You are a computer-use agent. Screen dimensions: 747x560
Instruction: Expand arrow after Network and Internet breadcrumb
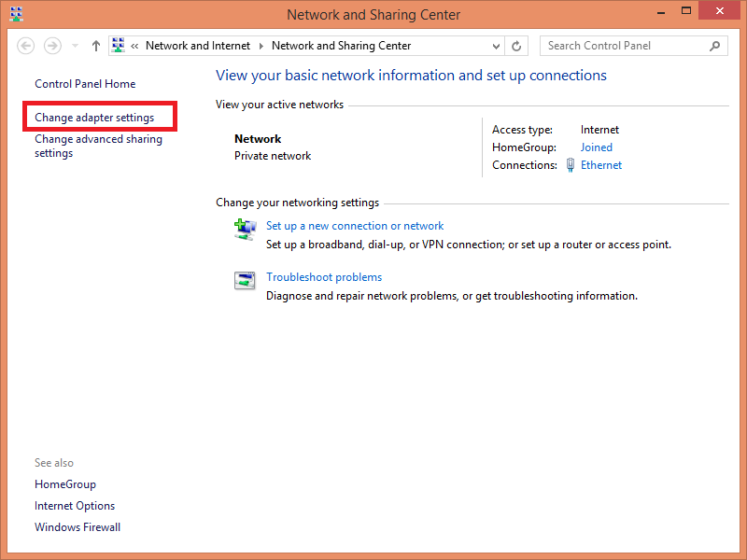tap(261, 46)
